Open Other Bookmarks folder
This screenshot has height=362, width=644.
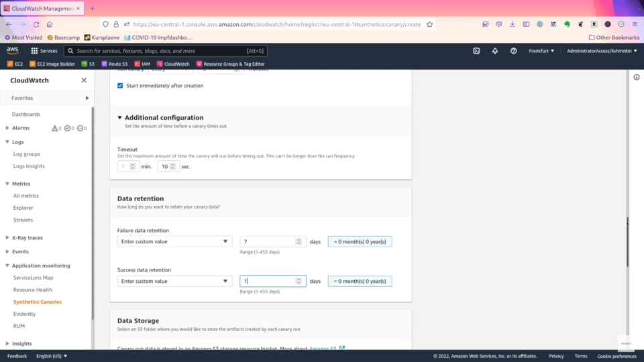(614, 38)
